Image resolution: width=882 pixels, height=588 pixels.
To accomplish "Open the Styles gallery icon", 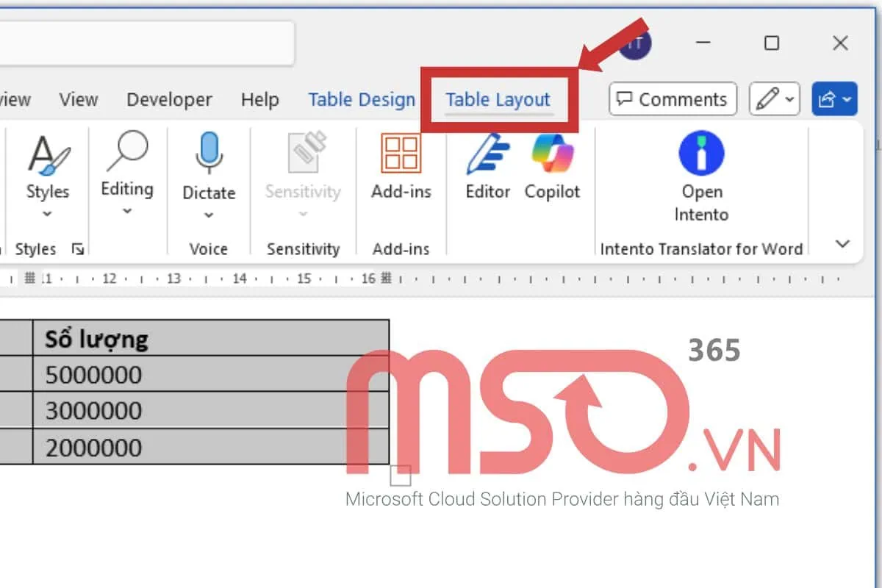I will click(x=48, y=156).
